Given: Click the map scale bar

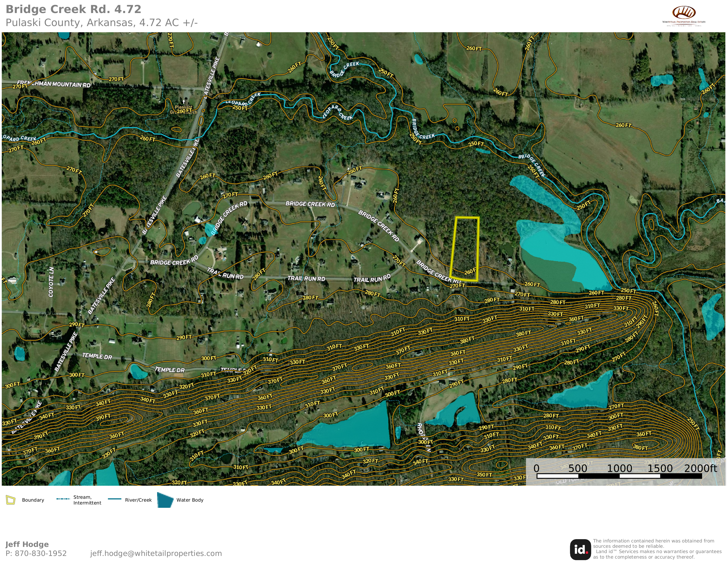Looking at the screenshot, I should coord(619,476).
